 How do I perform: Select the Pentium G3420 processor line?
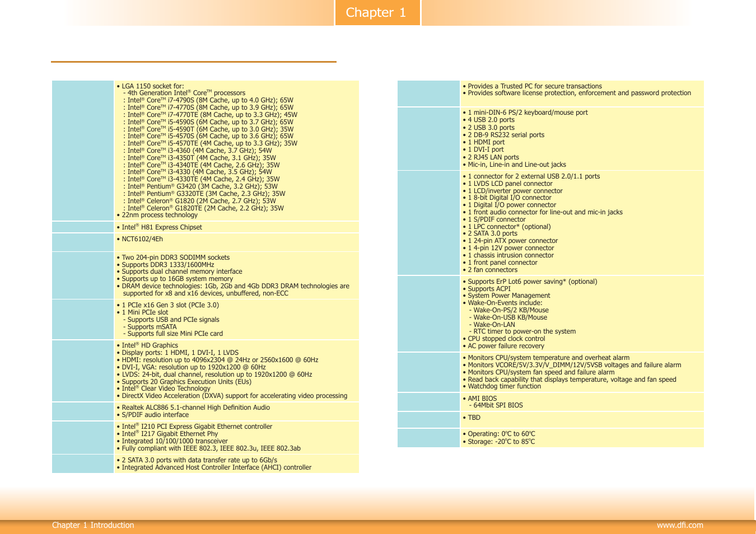pos(200,186)
